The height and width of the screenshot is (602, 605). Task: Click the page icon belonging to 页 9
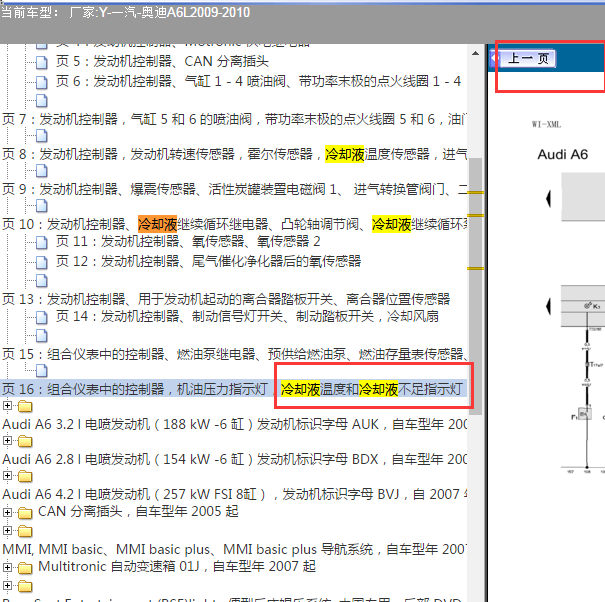41,171
